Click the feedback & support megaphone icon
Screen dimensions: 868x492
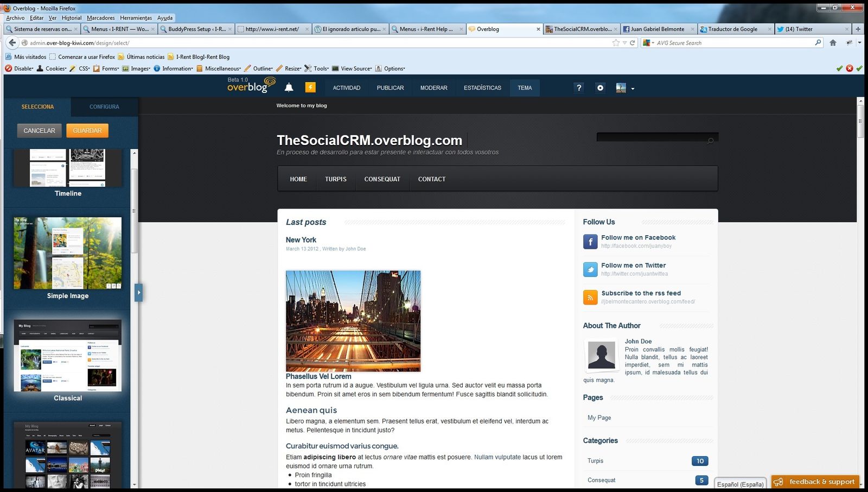(x=778, y=482)
